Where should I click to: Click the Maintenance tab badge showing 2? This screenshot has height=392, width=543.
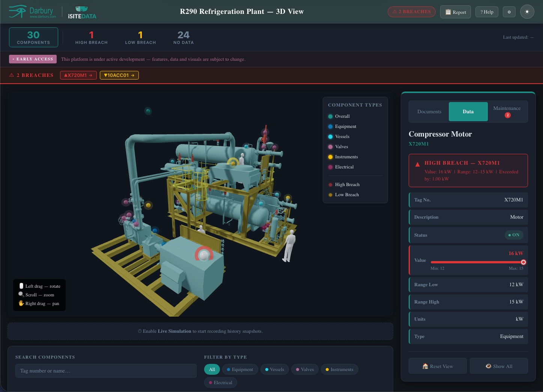coord(507,115)
